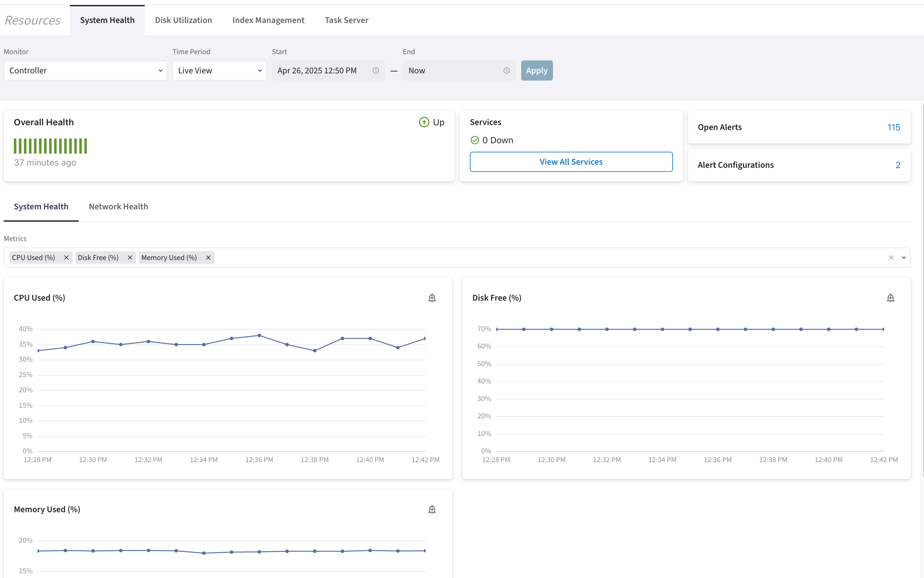Open the Time Period Live View dropdown
Screen dimensions: 924x578
[x=219, y=71]
